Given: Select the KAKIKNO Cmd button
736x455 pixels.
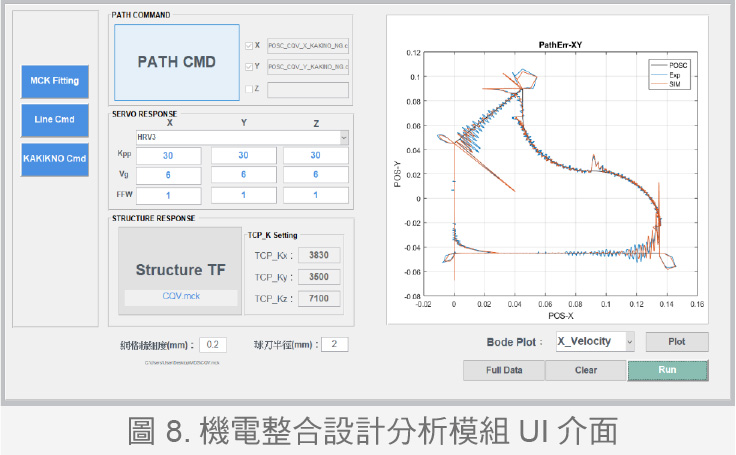Looking at the screenshot, I should 54,159.
